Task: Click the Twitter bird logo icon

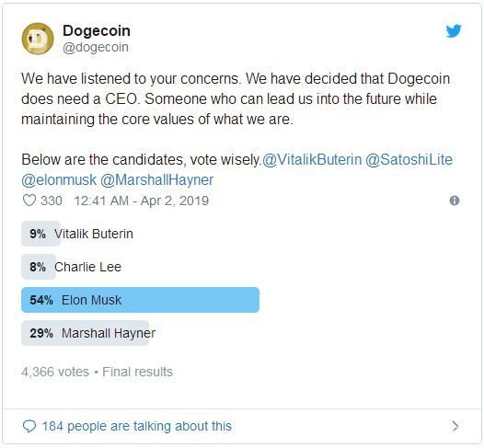Action: 454,31
